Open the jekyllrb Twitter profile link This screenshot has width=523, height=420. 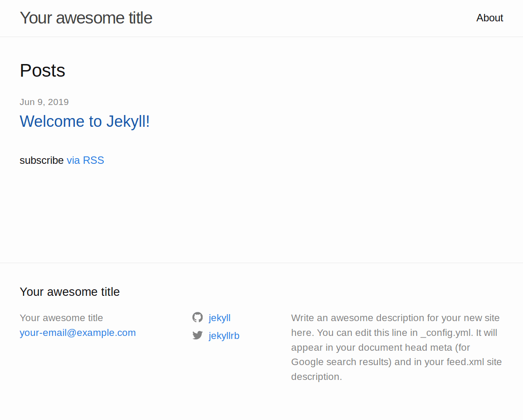(x=224, y=335)
